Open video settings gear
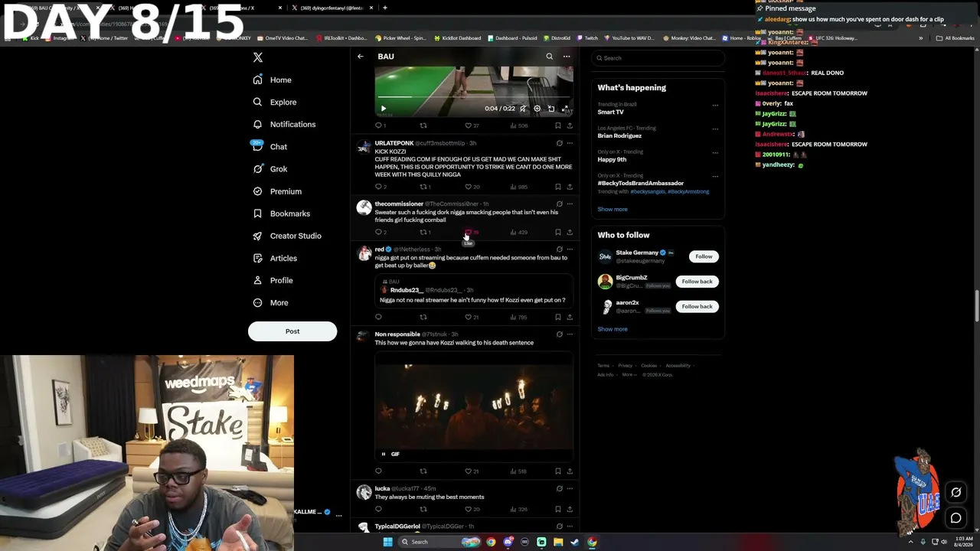Viewport: 980px width, 551px height. click(x=537, y=109)
